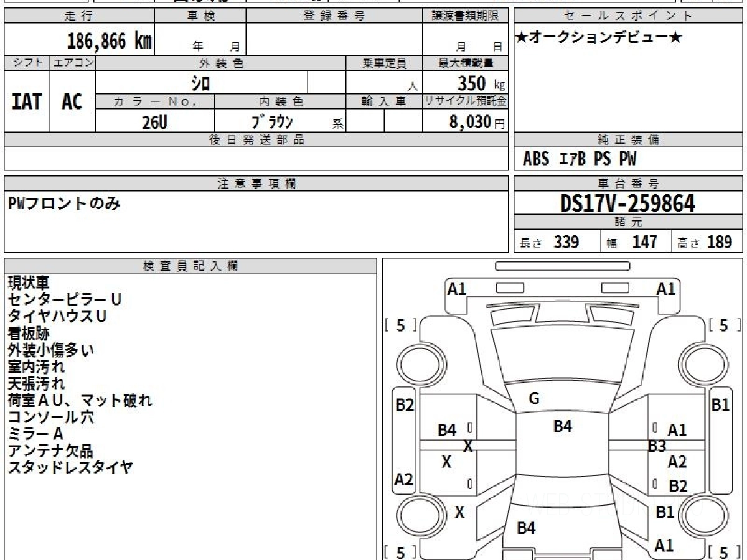
Task: Select the max load value 350 kg
Action: tap(481, 83)
